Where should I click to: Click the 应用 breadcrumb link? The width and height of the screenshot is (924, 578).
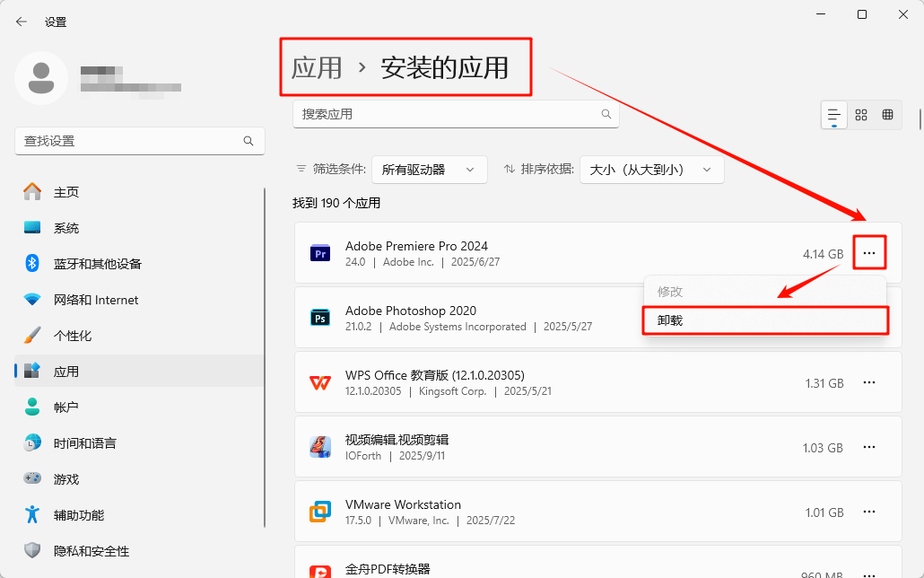click(x=317, y=67)
